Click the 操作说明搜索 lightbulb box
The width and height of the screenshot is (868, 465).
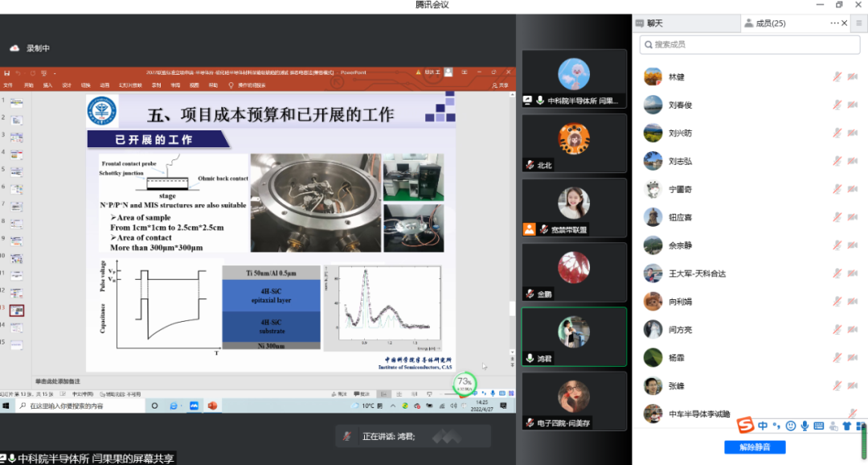click(248, 85)
